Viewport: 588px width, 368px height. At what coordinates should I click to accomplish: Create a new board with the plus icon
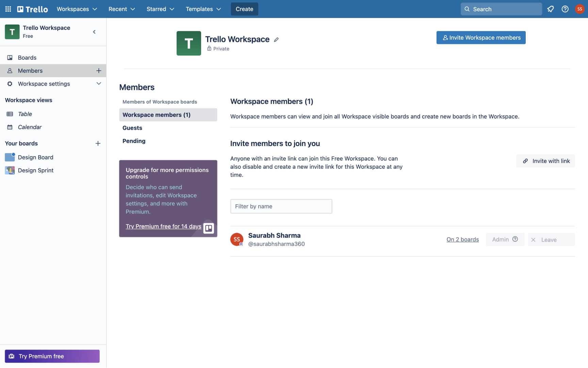point(98,144)
